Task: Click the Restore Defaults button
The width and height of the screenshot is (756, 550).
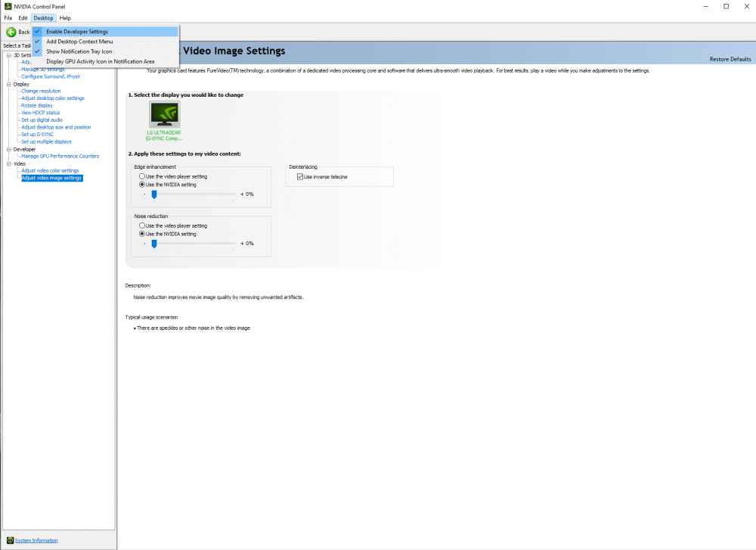Action: [x=731, y=58]
